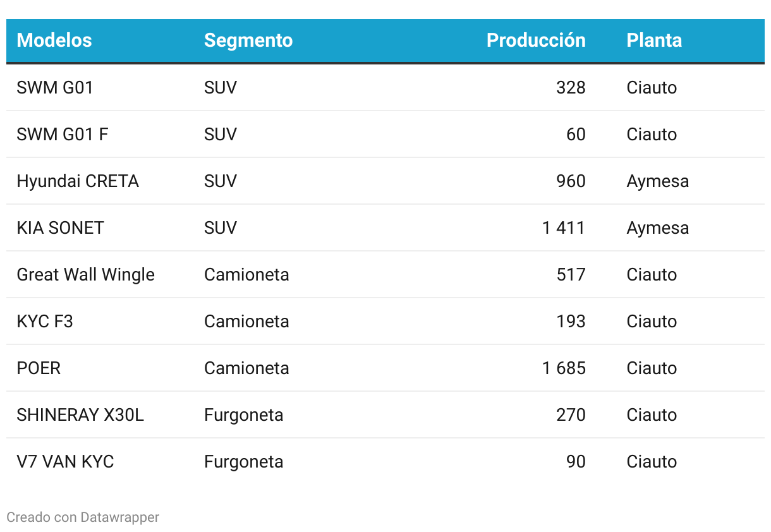The image size is (771, 532).
Task: Click the POER model cell
Action: [39, 368]
